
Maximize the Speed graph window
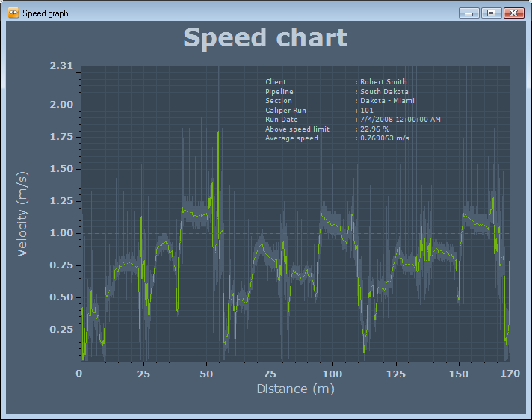(x=491, y=13)
